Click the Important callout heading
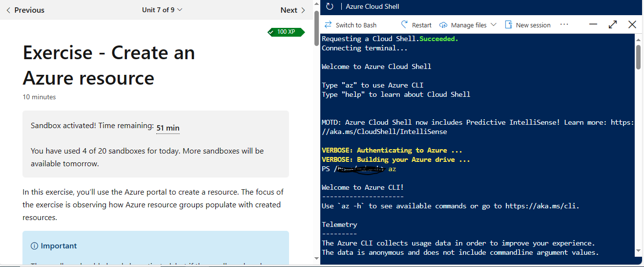 (x=59, y=246)
